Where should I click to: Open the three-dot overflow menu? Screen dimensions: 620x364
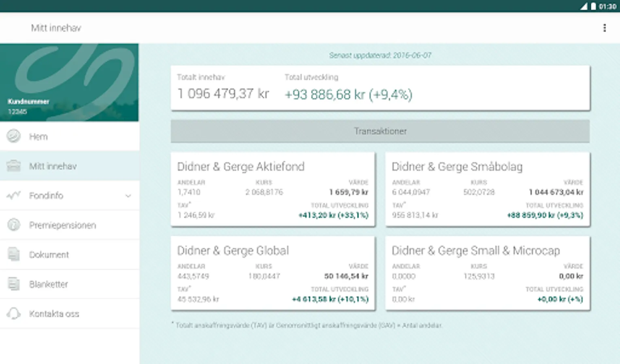pyautogui.click(x=604, y=28)
